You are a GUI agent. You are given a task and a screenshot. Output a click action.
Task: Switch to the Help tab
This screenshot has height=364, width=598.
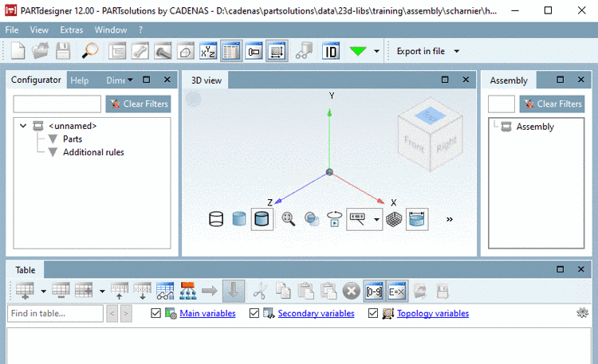click(79, 80)
